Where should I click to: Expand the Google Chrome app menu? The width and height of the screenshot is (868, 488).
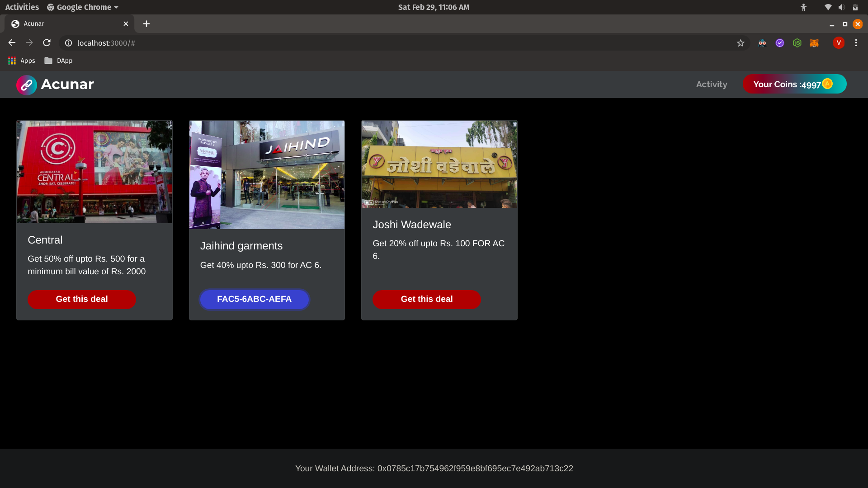pyautogui.click(x=83, y=7)
